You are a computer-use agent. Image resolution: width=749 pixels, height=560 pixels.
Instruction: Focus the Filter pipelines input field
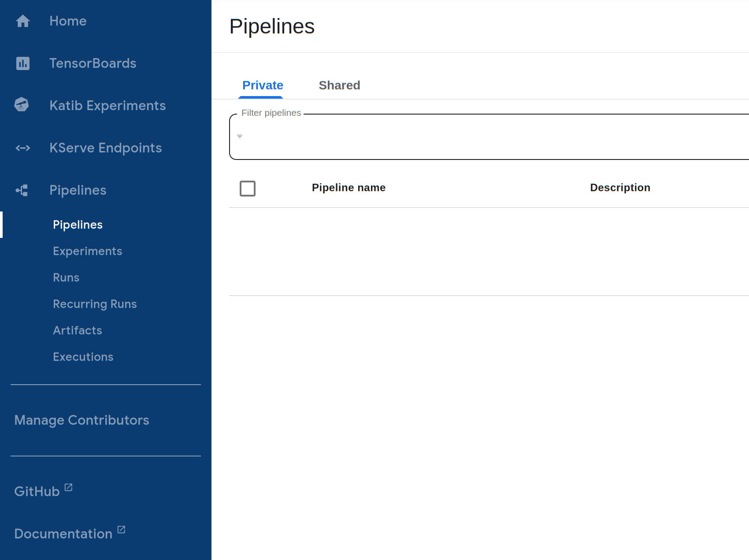(485, 137)
